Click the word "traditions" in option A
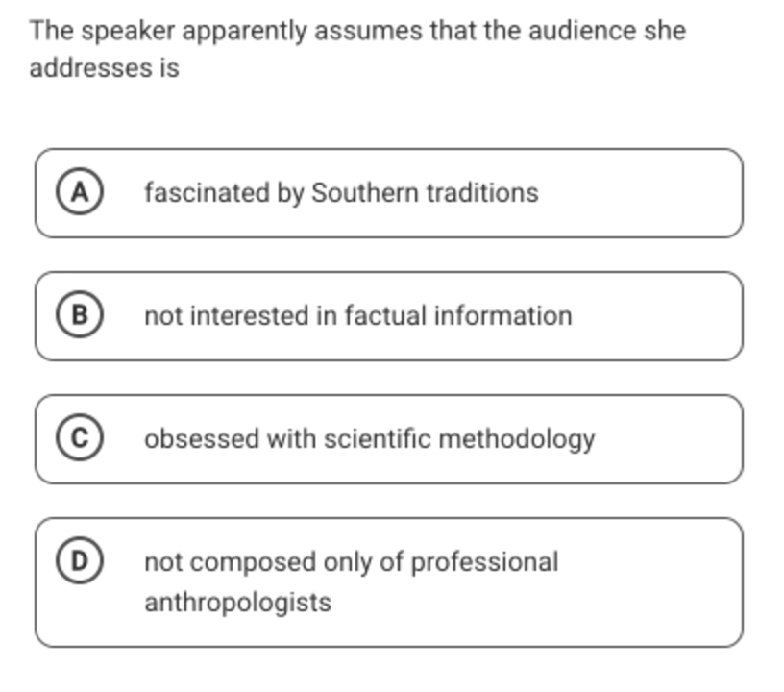 click(482, 193)
